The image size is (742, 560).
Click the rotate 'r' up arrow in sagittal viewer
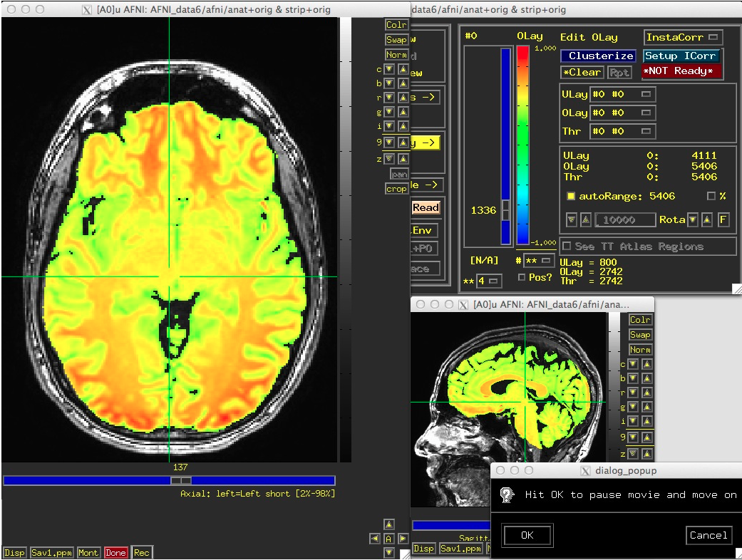[x=647, y=393]
